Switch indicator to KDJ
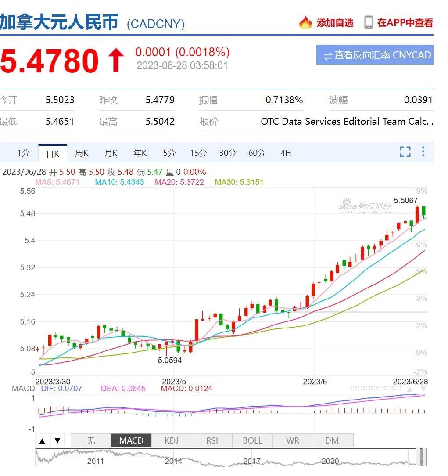448x476 pixels. [172, 441]
